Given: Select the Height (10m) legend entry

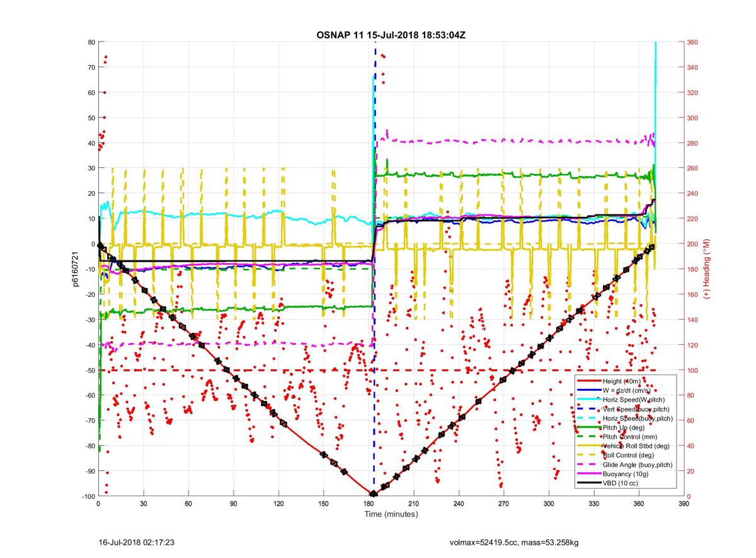Looking at the screenshot, I should click(x=622, y=382).
